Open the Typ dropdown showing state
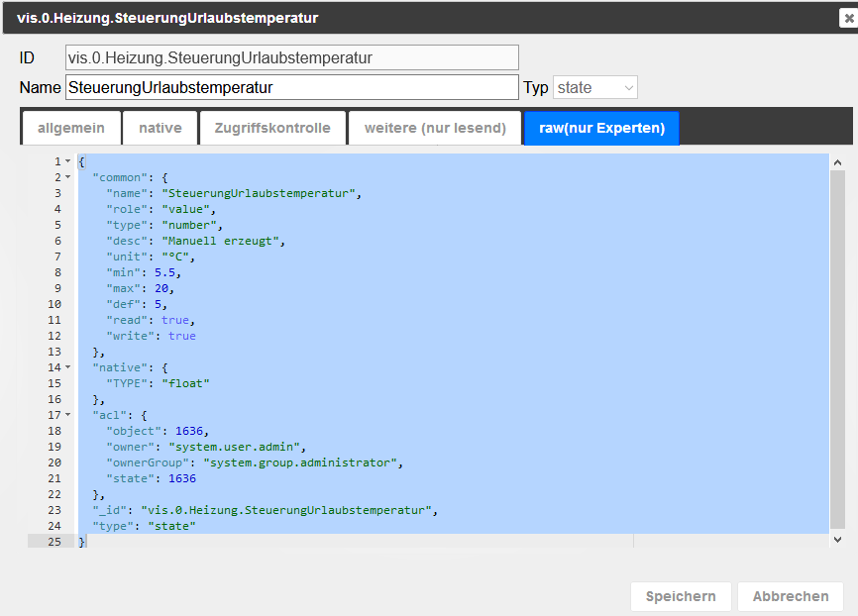 point(594,87)
